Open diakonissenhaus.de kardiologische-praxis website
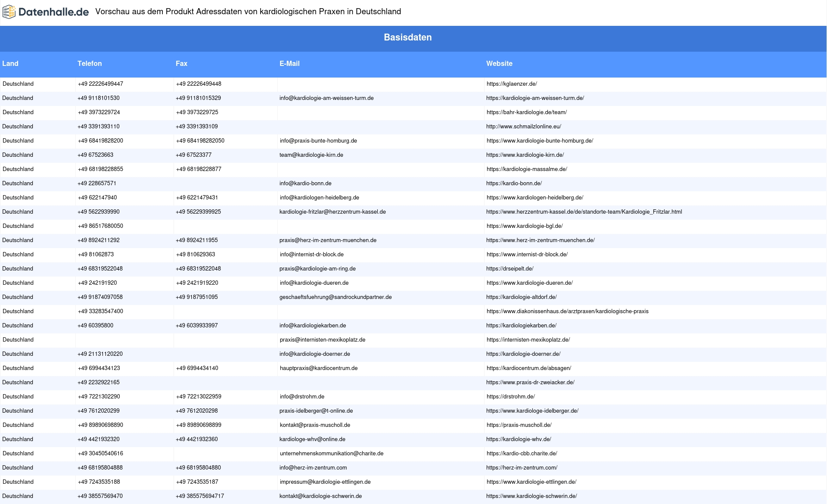Image resolution: width=827 pixels, height=504 pixels. [x=568, y=311]
